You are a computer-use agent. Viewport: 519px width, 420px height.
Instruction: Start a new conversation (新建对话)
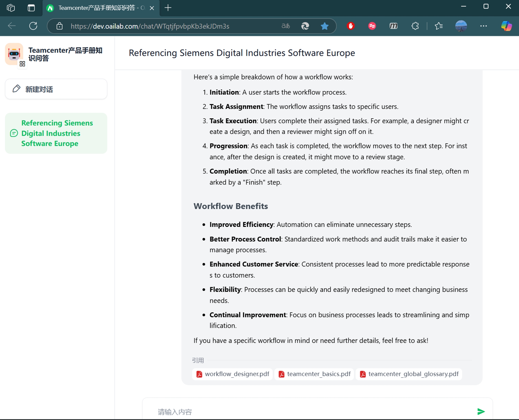(56, 89)
